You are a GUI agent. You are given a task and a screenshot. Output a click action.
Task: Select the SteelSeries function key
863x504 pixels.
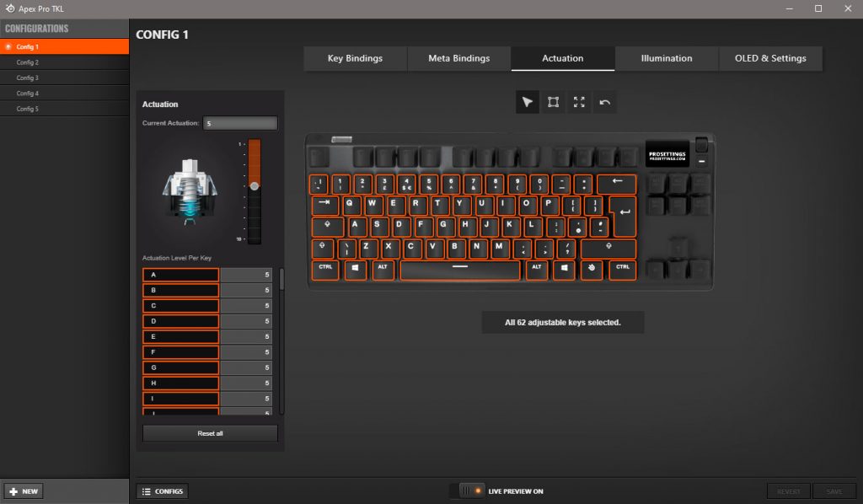[592, 271]
